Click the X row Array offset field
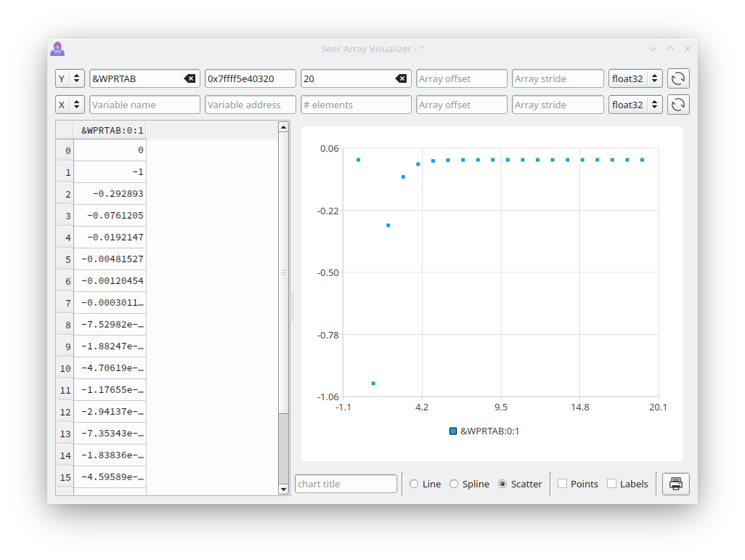The height and width of the screenshot is (560, 745). tap(461, 105)
